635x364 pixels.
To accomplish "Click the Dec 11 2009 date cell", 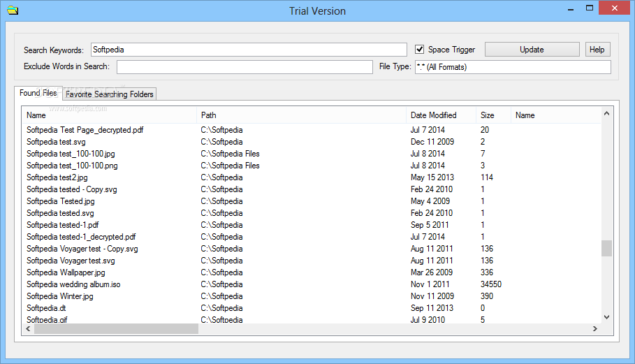I will (432, 142).
